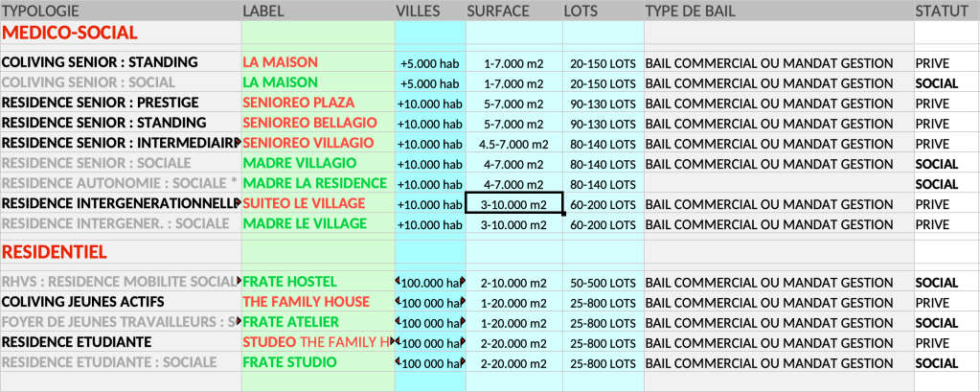This screenshot has width=980, height=392.
Task: Click the FRATE HOSTEL label cell
Action: (290, 282)
